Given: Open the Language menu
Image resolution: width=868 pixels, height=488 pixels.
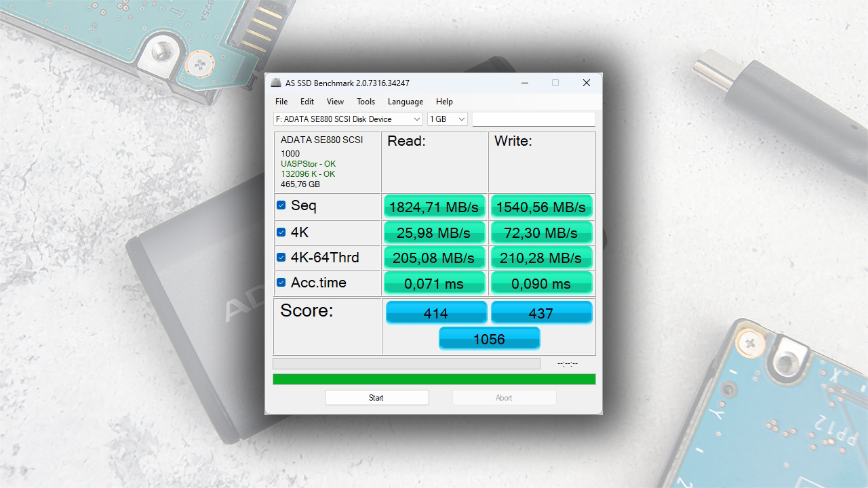Looking at the screenshot, I should [406, 102].
